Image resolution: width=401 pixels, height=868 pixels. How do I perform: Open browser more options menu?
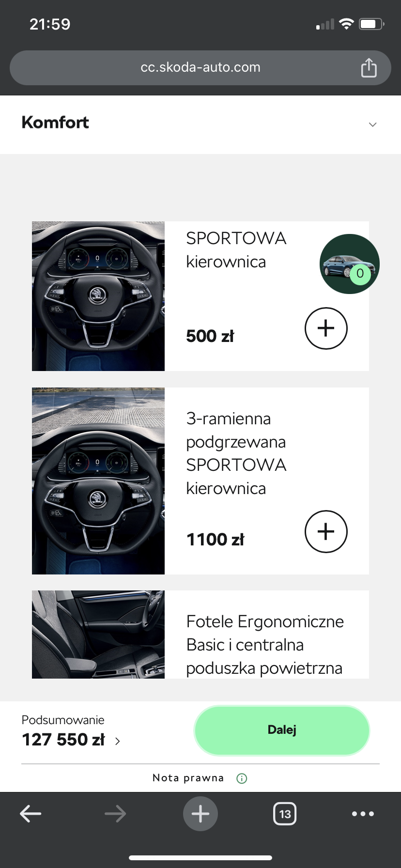[363, 814]
